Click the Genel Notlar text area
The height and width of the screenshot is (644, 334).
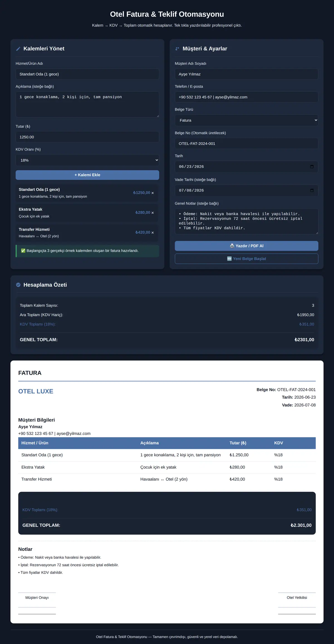(x=246, y=221)
